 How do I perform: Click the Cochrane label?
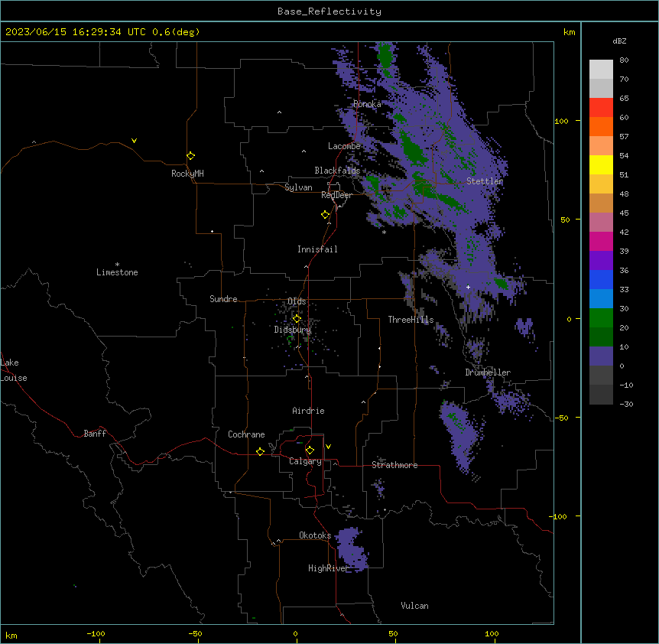[246, 434]
